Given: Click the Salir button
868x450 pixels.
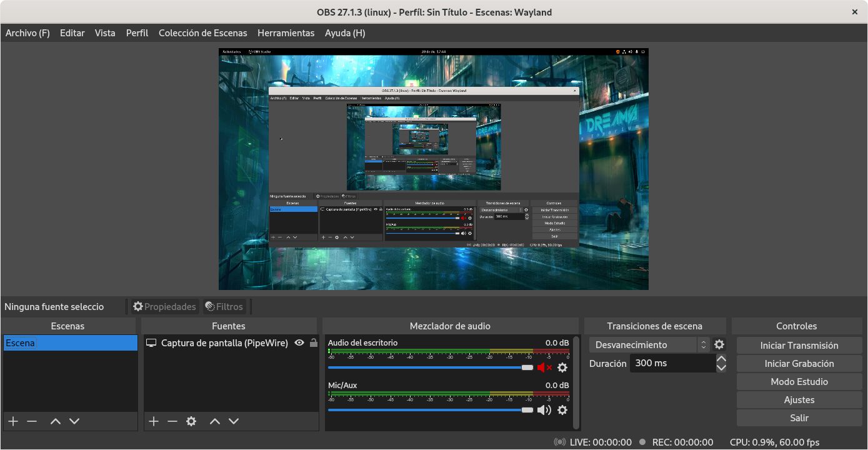Looking at the screenshot, I should pyautogui.click(x=799, y=417).
